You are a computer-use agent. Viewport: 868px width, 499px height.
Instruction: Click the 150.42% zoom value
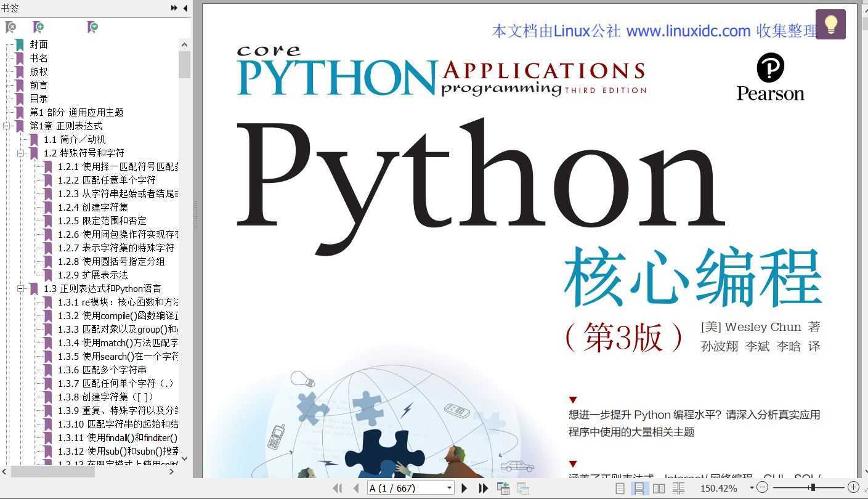718,488
